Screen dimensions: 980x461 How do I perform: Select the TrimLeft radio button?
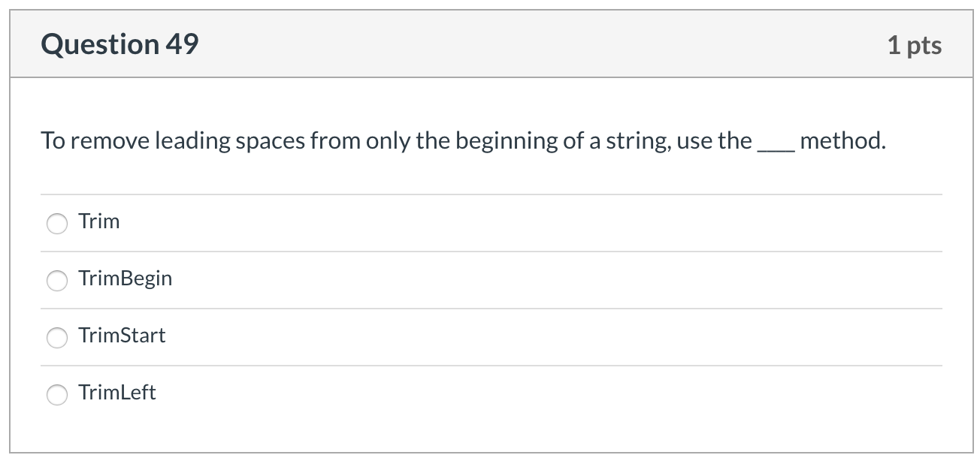57,394
